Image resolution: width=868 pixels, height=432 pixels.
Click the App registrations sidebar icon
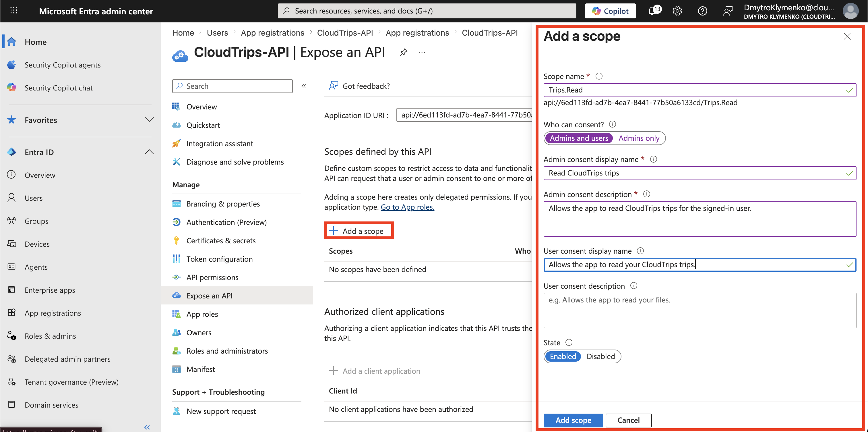coord(11,312)
